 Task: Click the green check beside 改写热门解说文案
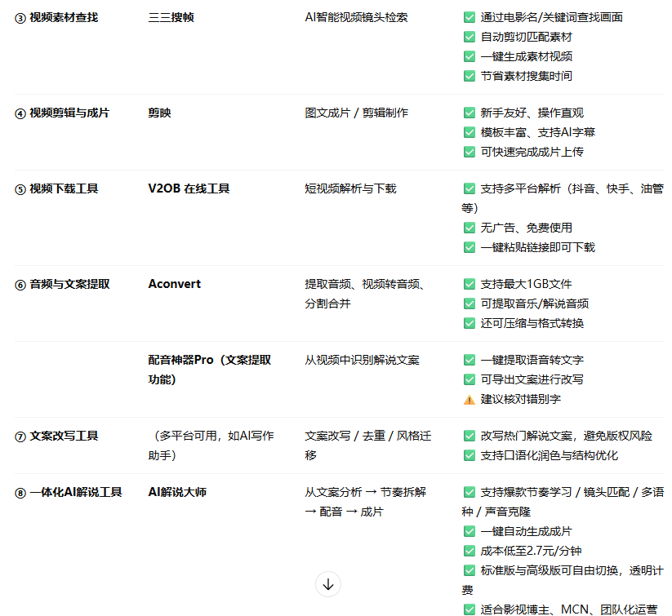pyautogui.click(x=470, y=436)
